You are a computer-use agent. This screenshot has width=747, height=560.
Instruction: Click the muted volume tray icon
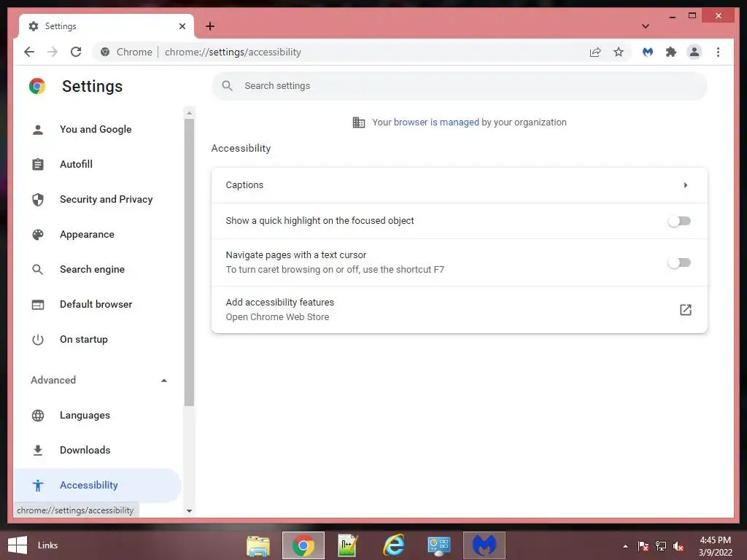pos(678,546)
